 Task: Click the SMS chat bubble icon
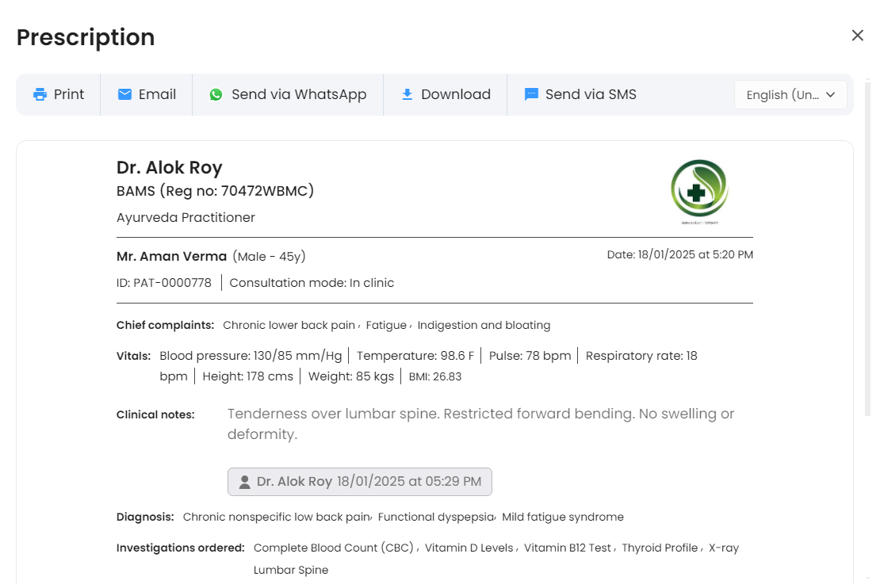[x=531, y=95]
